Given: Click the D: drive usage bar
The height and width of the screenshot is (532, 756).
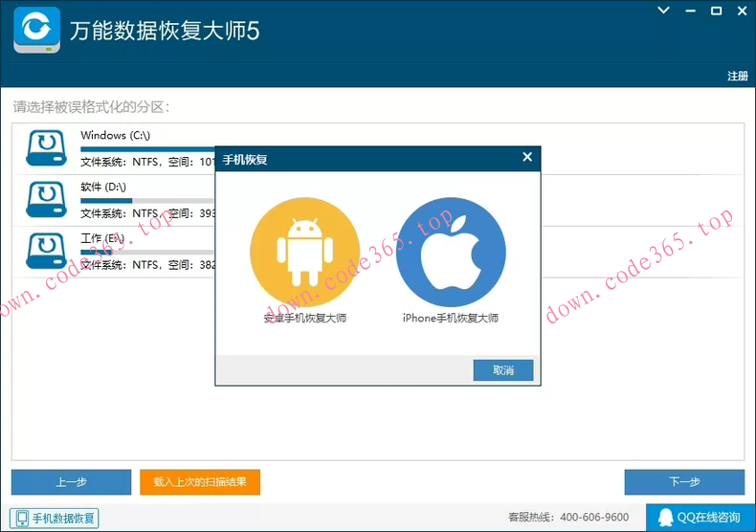Looking at the screenshot, I should (147, 201).
